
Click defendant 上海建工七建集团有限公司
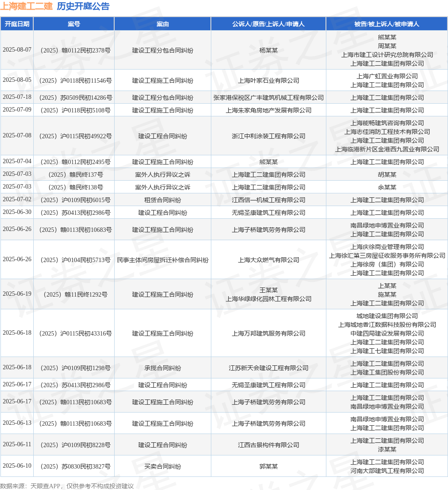(387, 351)
